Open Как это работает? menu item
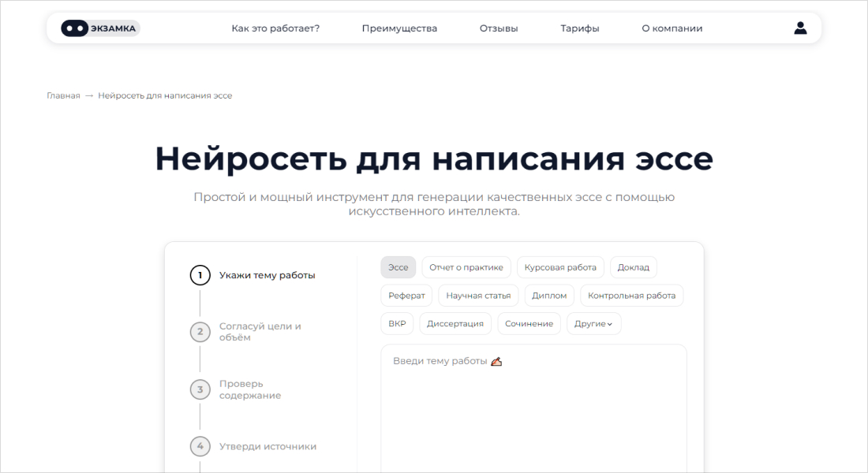Image resolution: width=868 pixels, height=473 pixels. tap(275, 28)
